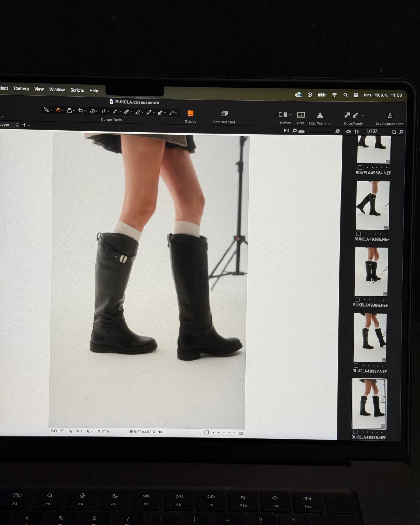Open the Scripts menu
Screen dimensions: 420x525
[77, 90]
